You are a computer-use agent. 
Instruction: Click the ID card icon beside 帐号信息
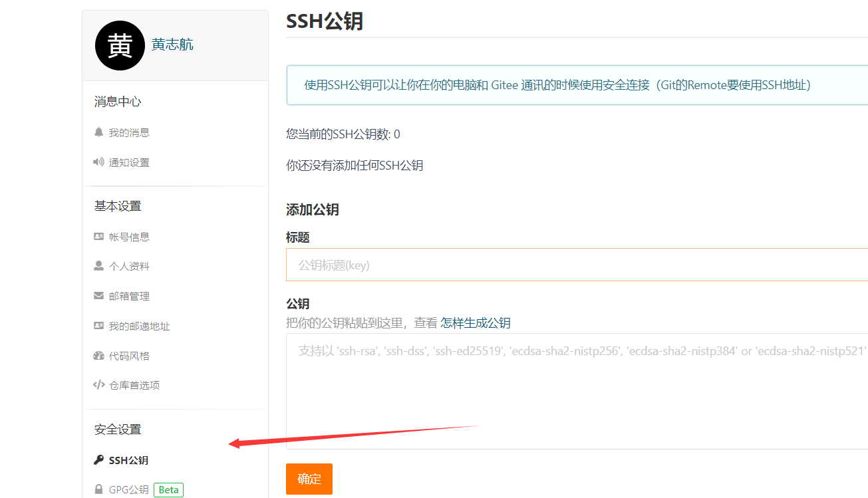click(x=98, y=237)
